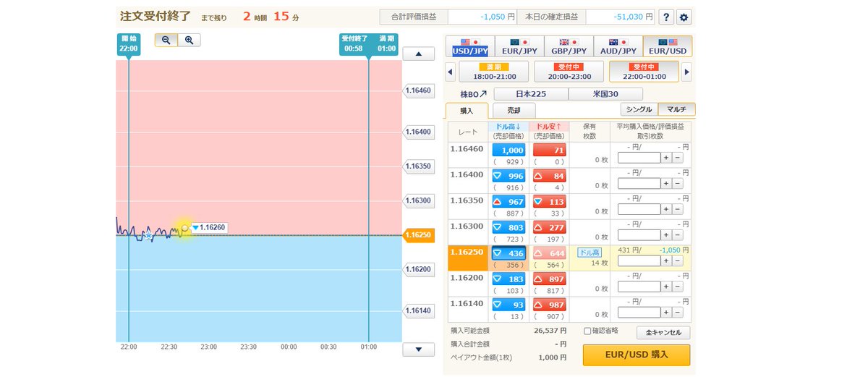Screen dimensions: 868x377
Task: Switch to the 売却 tab
Action: (x=514, y=111)
